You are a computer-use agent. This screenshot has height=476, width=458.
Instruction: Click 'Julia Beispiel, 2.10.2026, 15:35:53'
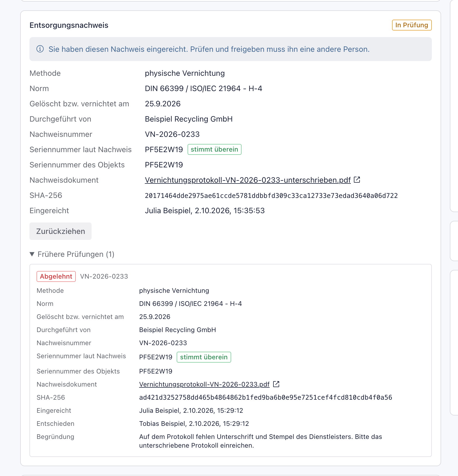205,211
